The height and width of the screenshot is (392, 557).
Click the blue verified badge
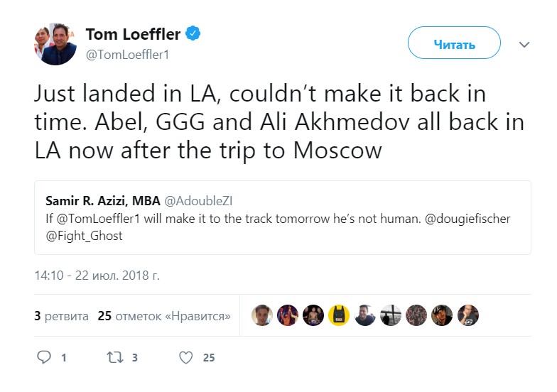[x=193, y=34]
